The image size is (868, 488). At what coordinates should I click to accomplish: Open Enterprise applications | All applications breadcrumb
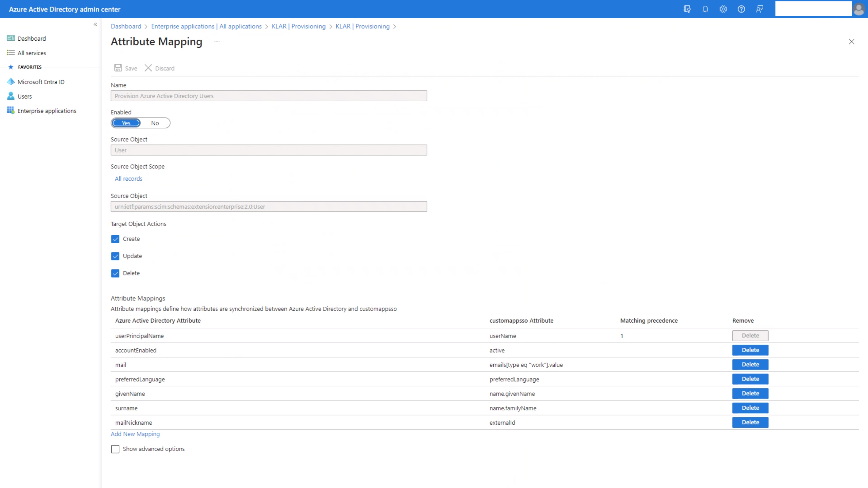(206, 26)
